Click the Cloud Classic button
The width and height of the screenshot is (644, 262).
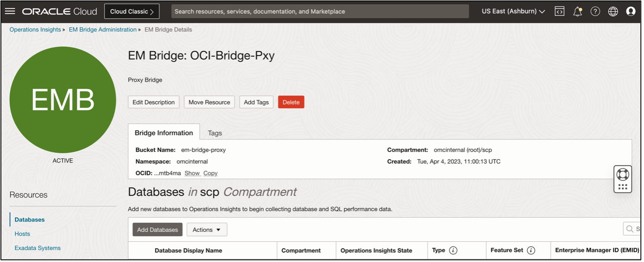pyautogui.click(x=132, y=12)
